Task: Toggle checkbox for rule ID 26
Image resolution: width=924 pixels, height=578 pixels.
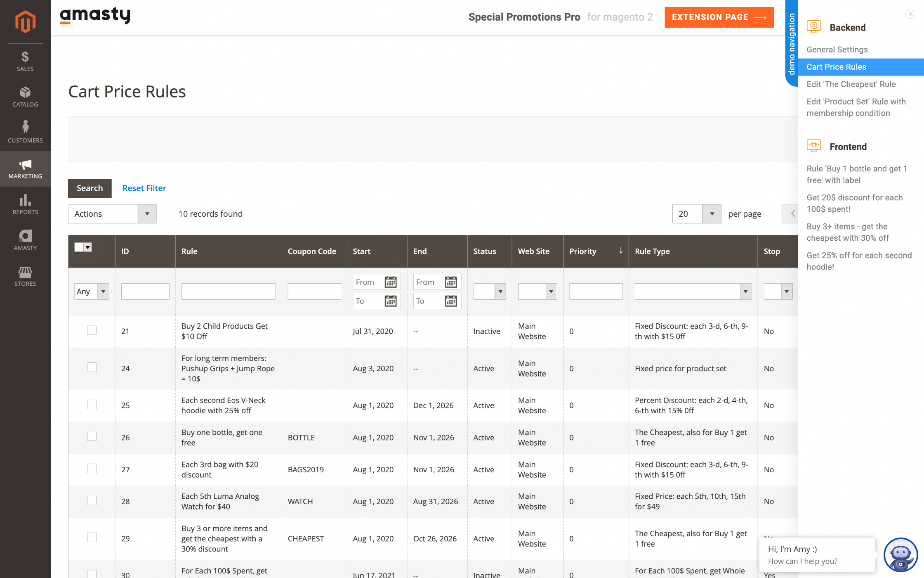Action: pyautogui.click(x=92, y=436)
